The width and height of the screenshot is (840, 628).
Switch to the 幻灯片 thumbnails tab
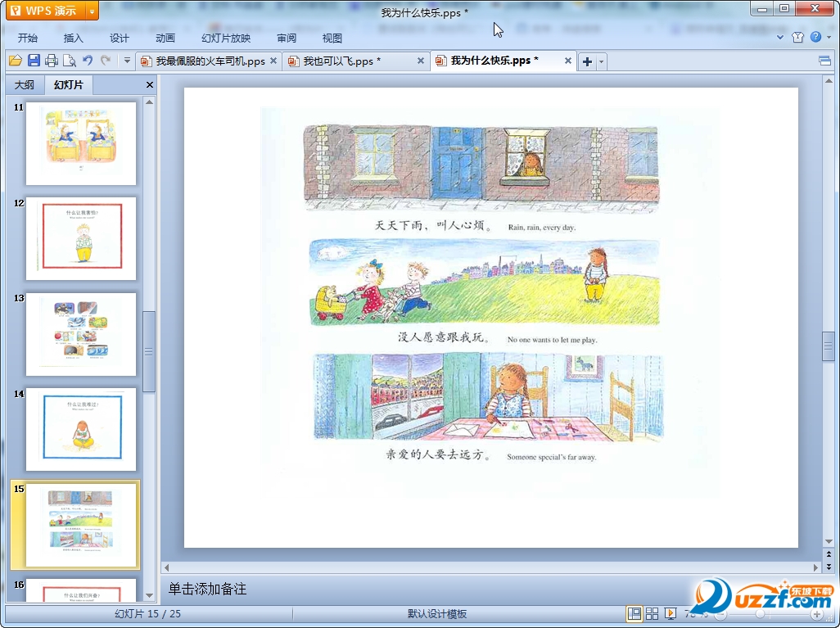point(69,84)
